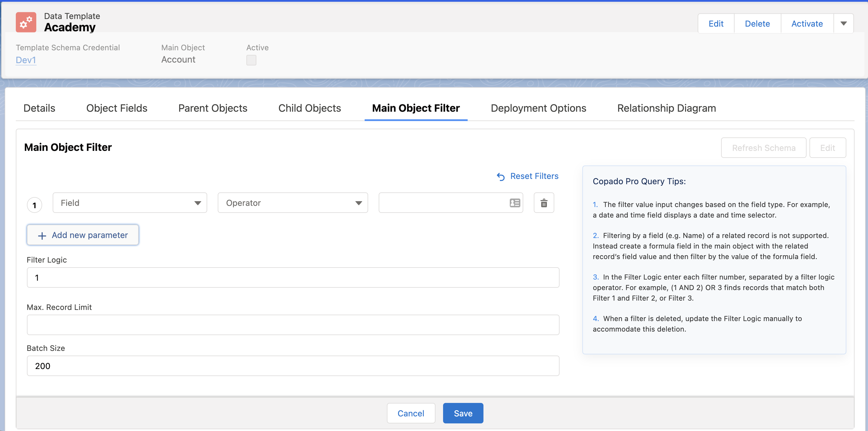Viewport: 868px width, 431px height.
Task: Expand more actions arrow beside Activate
Action: 843,24
